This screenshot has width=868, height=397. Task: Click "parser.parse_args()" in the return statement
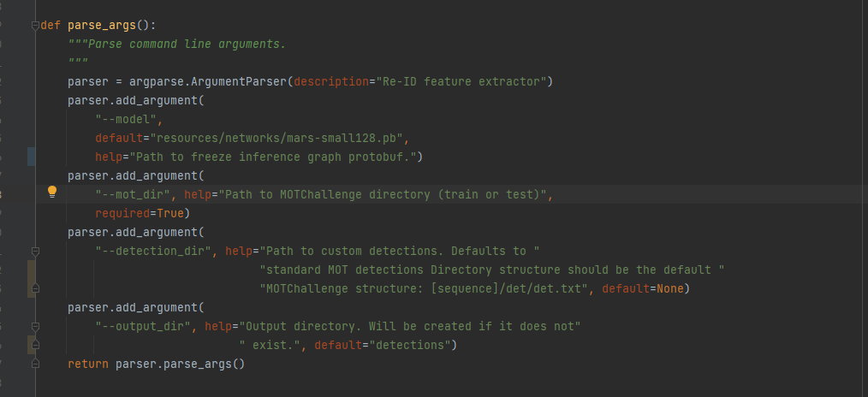pos(181,364)
